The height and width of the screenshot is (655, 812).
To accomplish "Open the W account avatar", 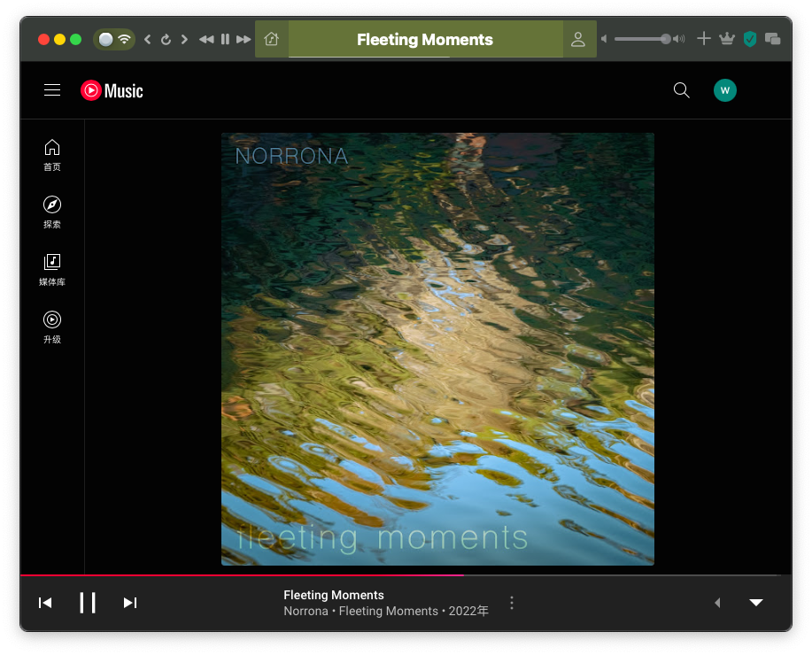I will pyautogui.click(x=725, y=90).
